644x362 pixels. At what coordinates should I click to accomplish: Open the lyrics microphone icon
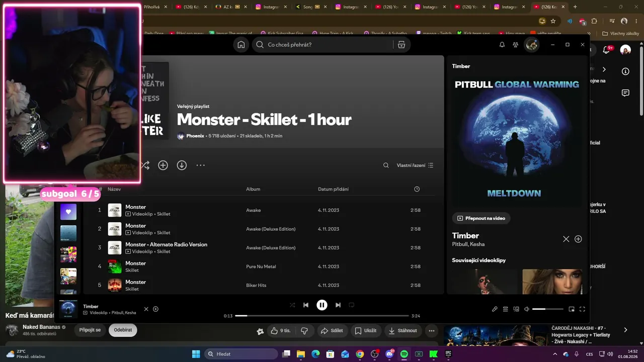tap(495, 309)
